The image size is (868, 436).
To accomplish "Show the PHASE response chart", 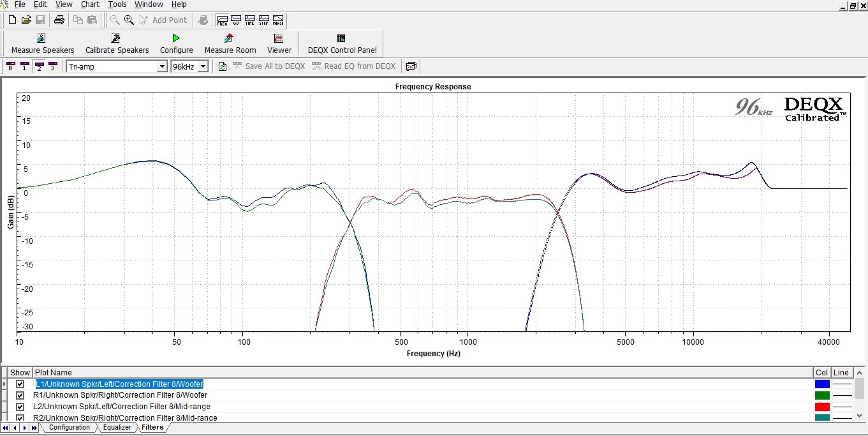I will coord(278,20).
